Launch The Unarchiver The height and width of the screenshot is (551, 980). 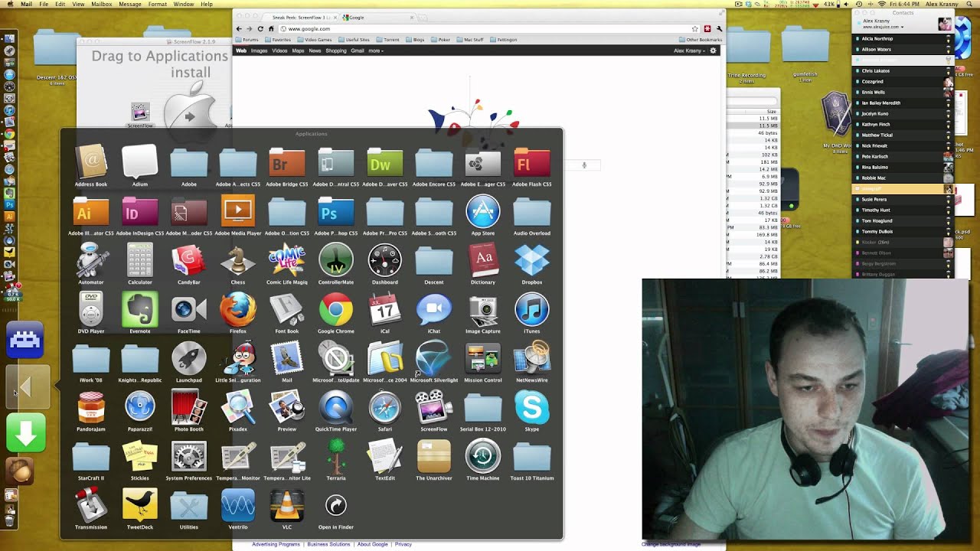coord(434,457)
